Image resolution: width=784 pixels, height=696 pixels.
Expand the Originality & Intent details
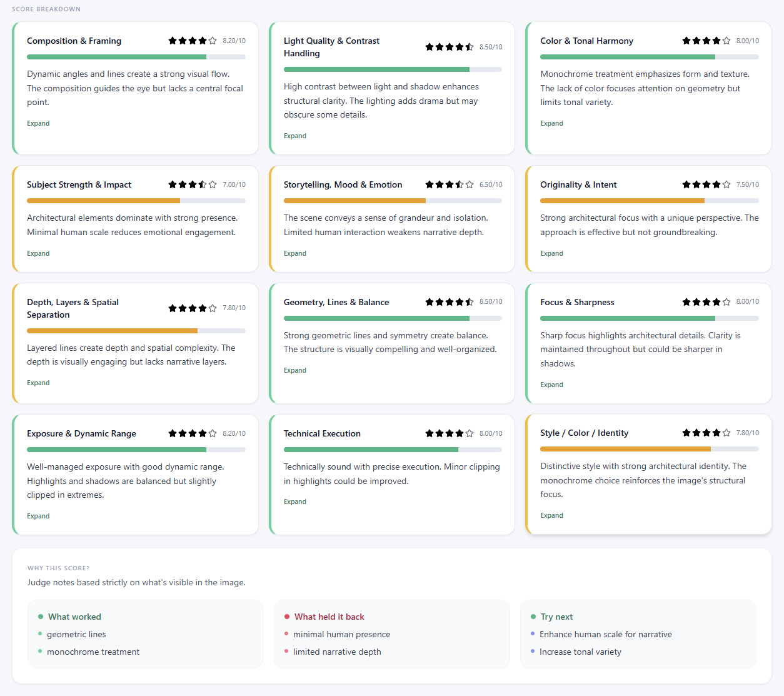point(551,253)
